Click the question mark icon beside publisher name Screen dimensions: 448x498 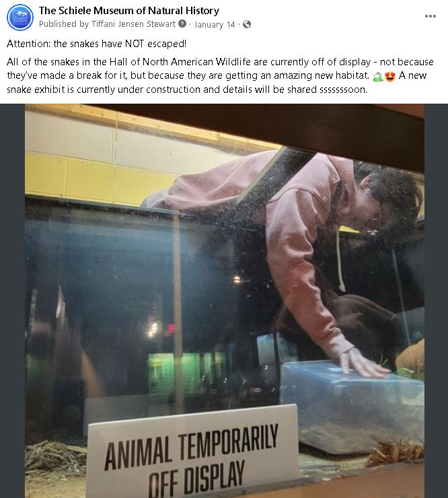[x=182, y=24]
